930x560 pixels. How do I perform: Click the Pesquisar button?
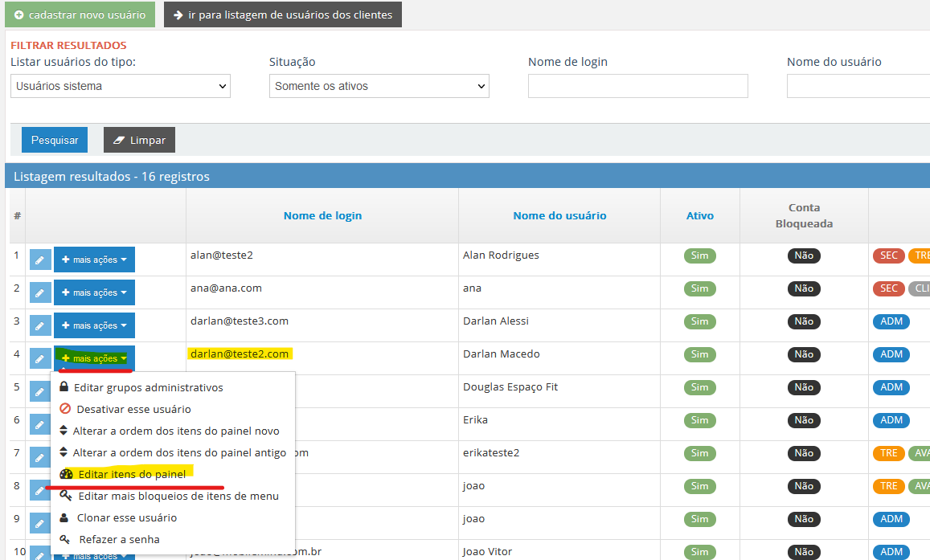[55, 140]
